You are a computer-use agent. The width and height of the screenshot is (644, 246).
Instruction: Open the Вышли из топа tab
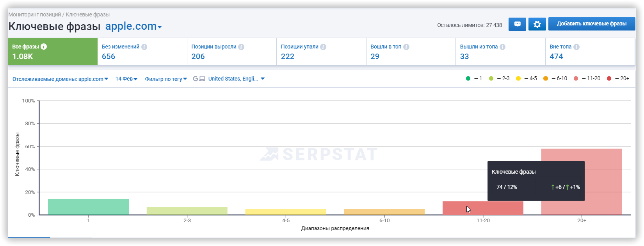tap(500, 52)
